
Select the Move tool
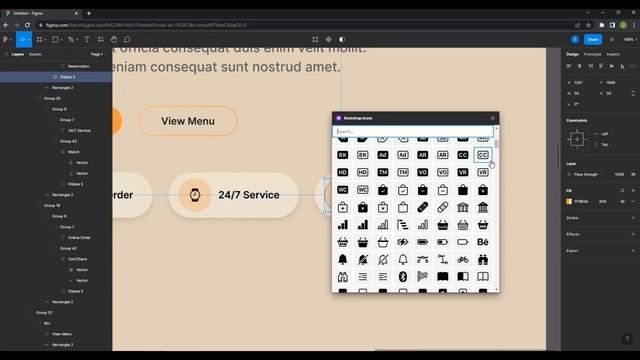pos(22,40)
